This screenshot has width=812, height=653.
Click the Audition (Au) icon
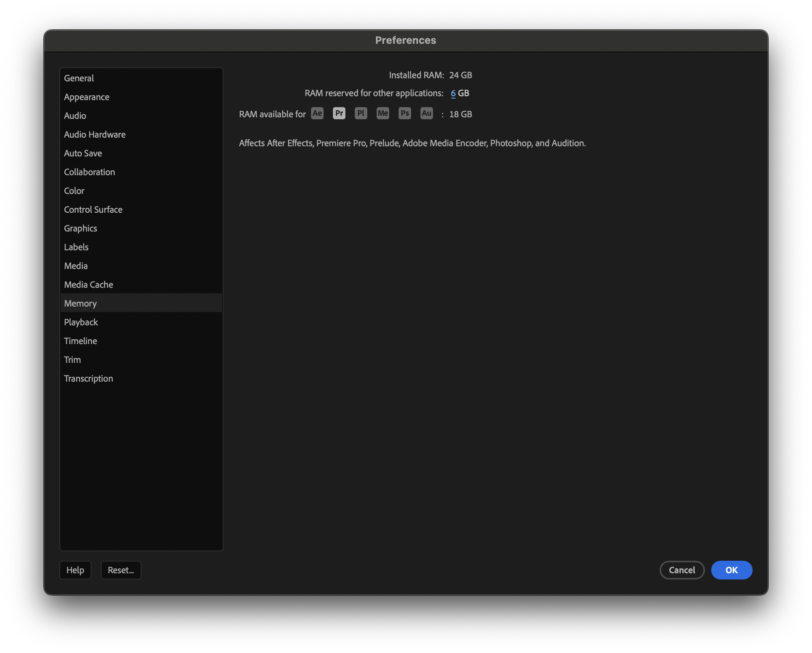coord(426,113)
